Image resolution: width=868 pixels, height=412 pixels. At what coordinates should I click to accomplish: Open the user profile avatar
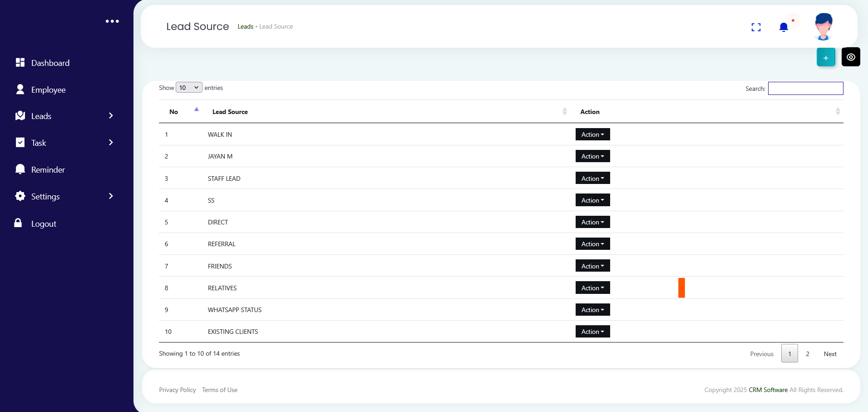[824, 26]
